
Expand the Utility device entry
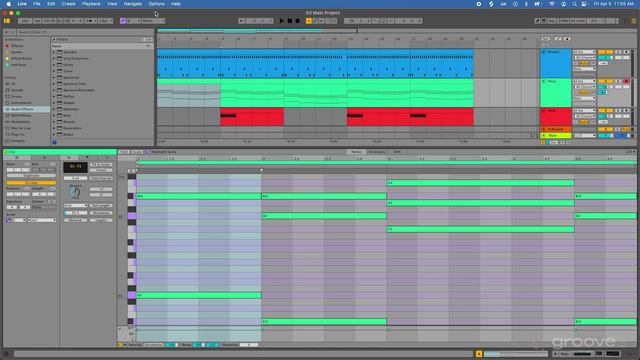click(x=54, y=65)
